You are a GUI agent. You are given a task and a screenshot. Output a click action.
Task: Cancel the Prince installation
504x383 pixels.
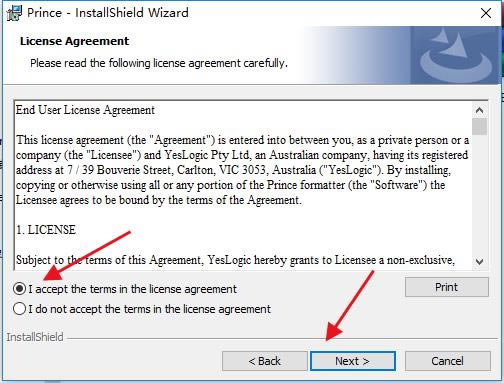point(447,361)
